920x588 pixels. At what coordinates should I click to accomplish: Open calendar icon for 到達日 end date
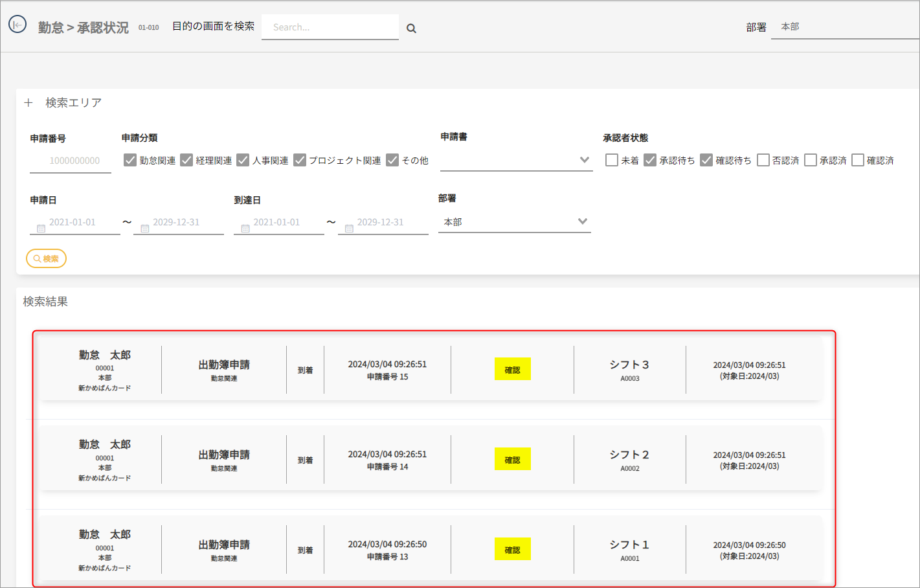349,228
